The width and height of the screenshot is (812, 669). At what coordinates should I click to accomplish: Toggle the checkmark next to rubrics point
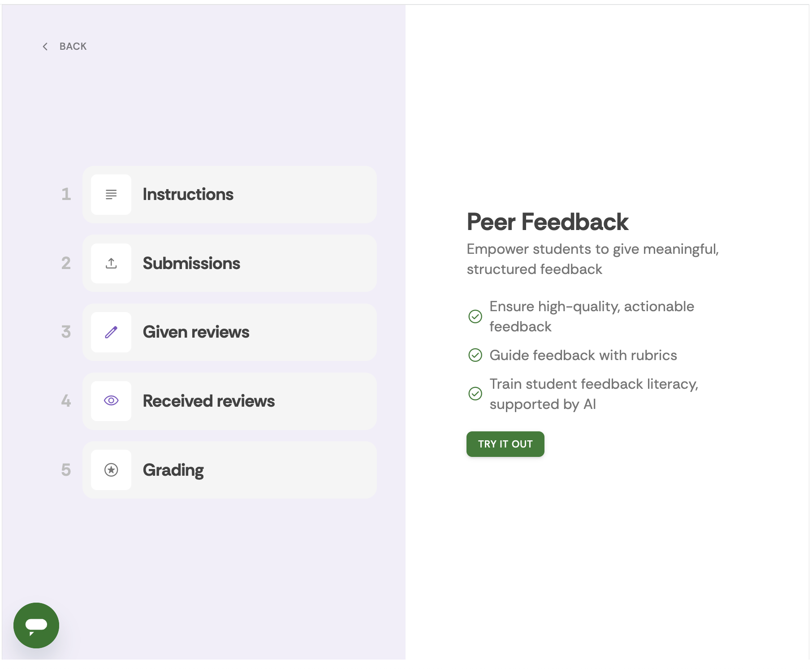pyautogui.click(x=475, y=356)
